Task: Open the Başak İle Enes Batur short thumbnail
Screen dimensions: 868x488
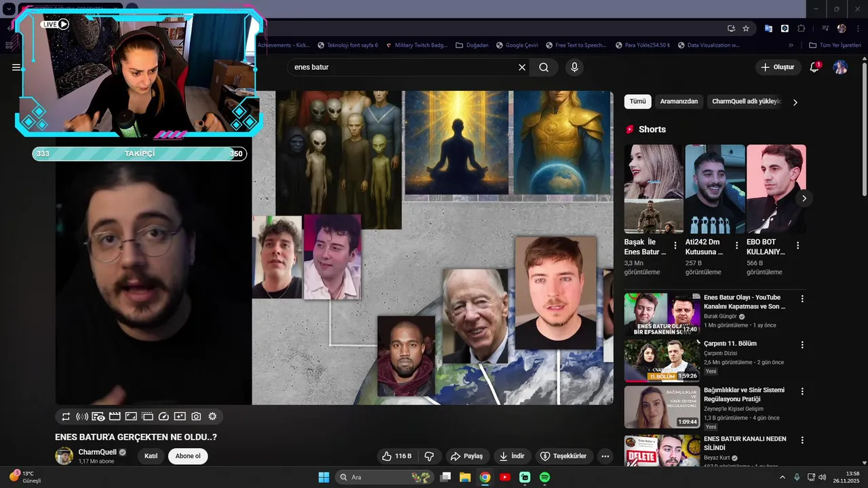Action: (x=654, y=189)
